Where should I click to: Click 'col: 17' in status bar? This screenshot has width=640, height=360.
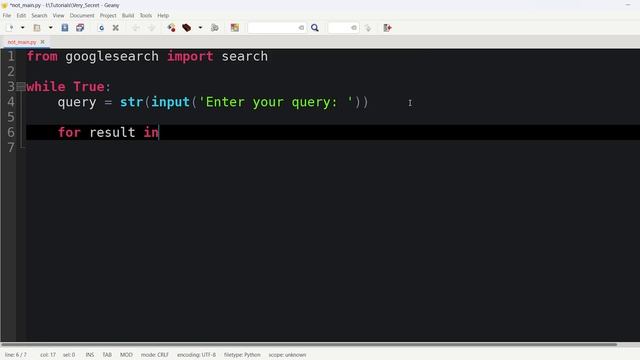point(48,355)
